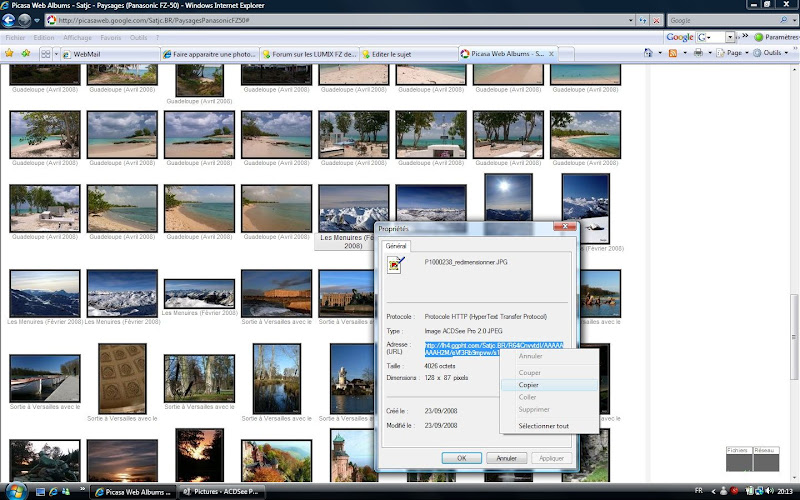
Task: Open the tab list dropdown arrow
Action: coord(56,54)
